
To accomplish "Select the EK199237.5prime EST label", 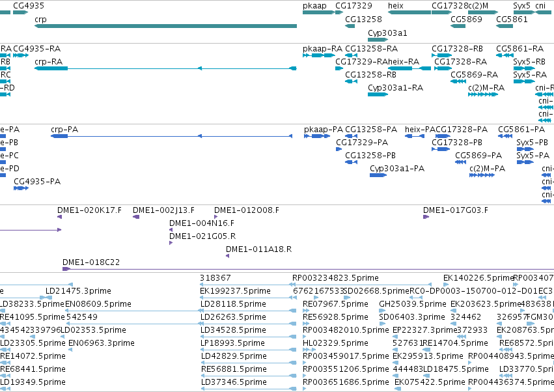I will [235, 291].
